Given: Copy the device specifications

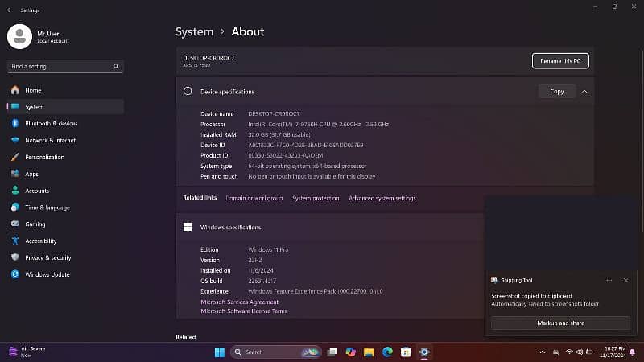Looking at the screenshot, I should [556, 92].
